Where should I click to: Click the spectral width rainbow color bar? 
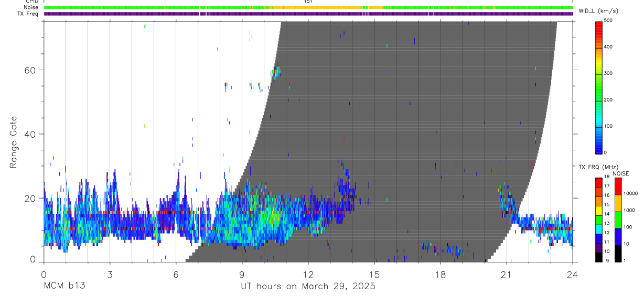pyautogui.click(x=598, y=87)
